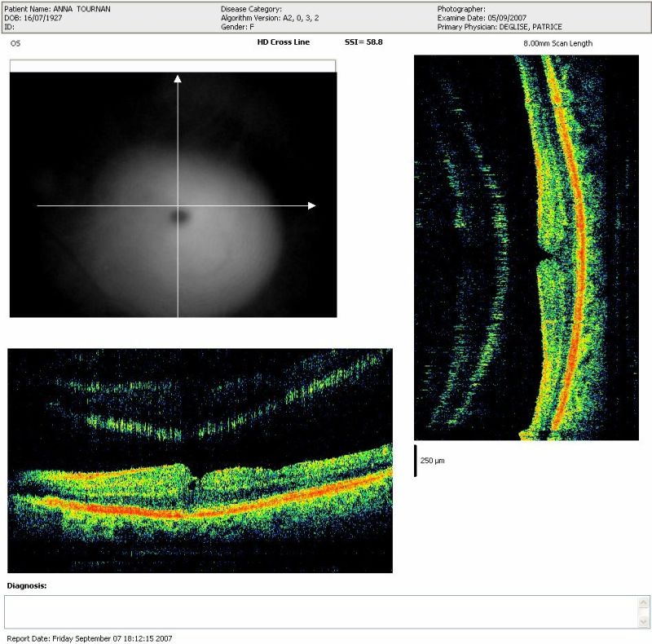Click the Diagnosis box scroll down arrow
The width and height of the screenshot is (652, 644).
pos(644,620)
